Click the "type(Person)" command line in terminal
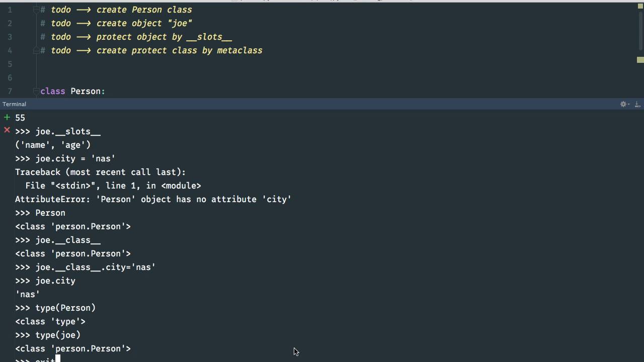Image resolution: width=644 pixels, height=362 pixels. tap(65, 308)
